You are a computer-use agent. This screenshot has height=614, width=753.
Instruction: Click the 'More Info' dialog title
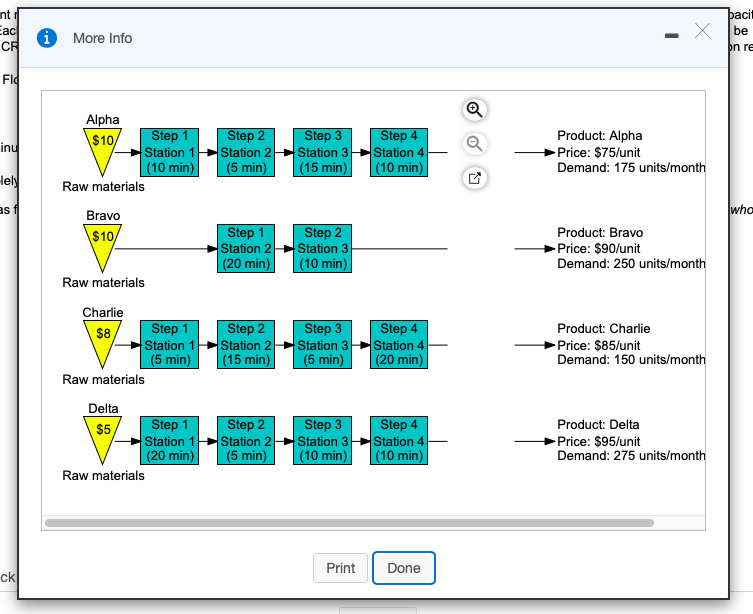[x=102, y=38]
